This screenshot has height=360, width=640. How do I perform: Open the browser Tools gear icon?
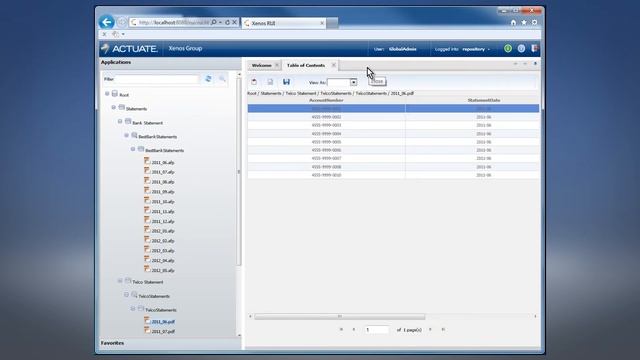(x=534, y=22)
